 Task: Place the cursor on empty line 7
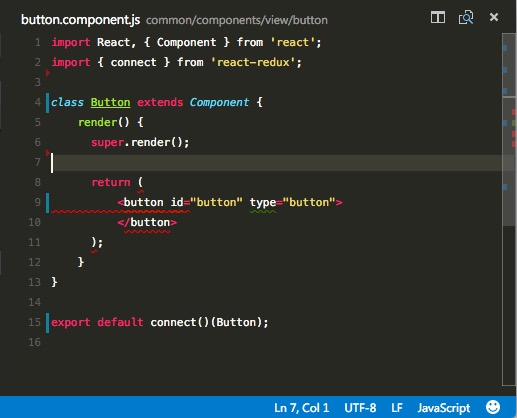click(x=276, y=163)
